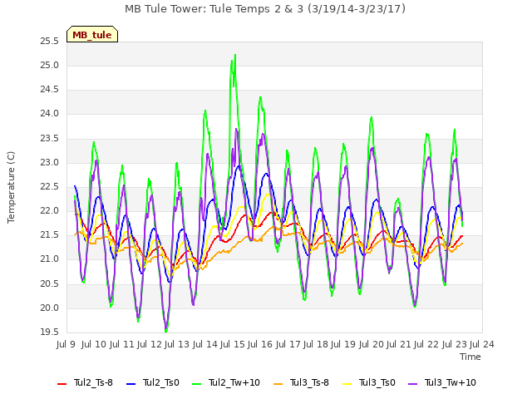Click the 22.0 y-axis tick label
The height and width of the screenshot is (399, 532).
pyautogui.click(x=50, y=211)
